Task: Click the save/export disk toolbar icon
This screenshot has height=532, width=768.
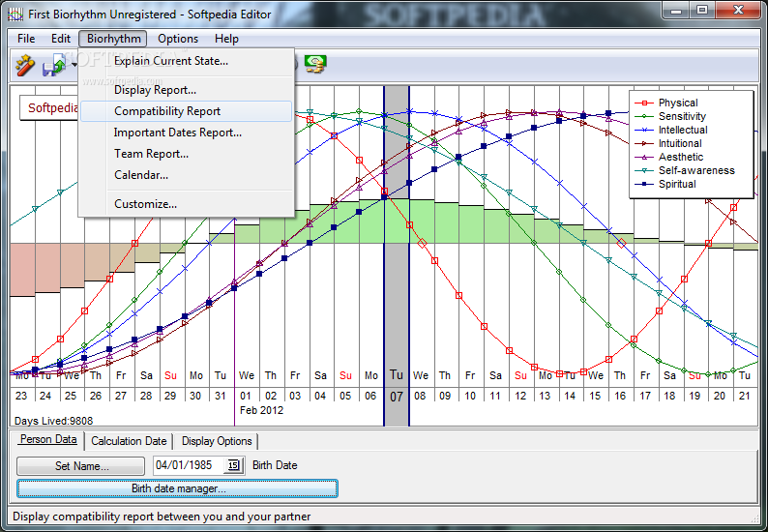Action: tap(54, 65)
